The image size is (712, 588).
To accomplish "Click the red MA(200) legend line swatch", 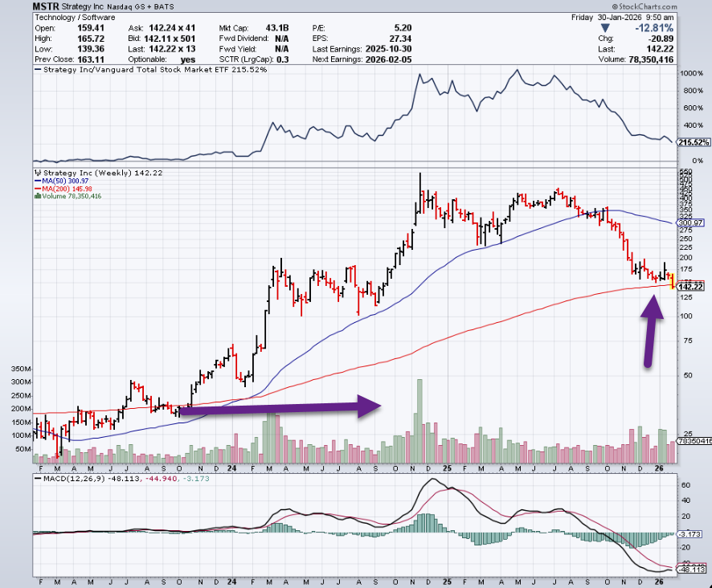I will [x=36, y=189].
